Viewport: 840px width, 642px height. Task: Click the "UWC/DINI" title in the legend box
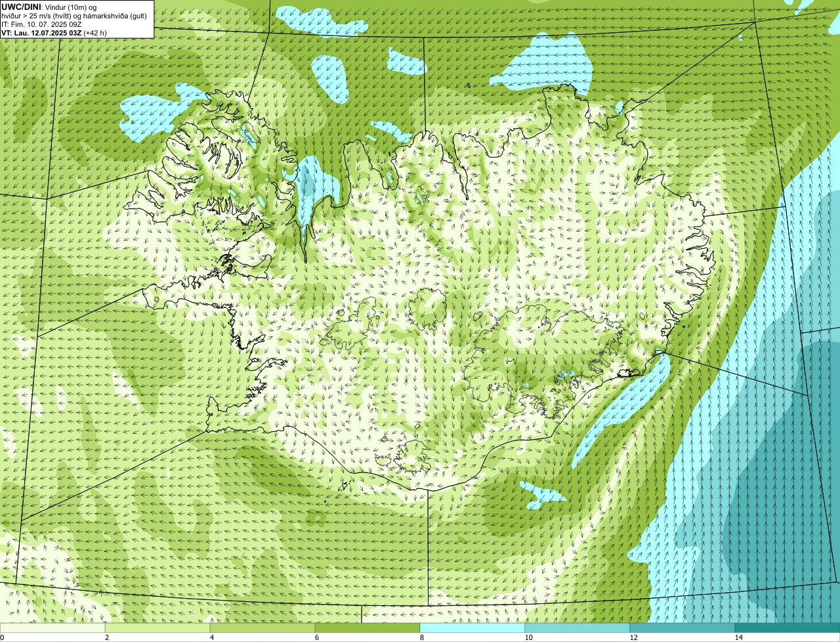pos(21,7)
